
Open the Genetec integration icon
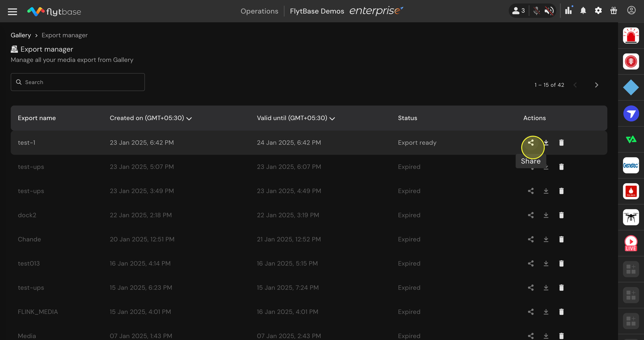point(631,166)
